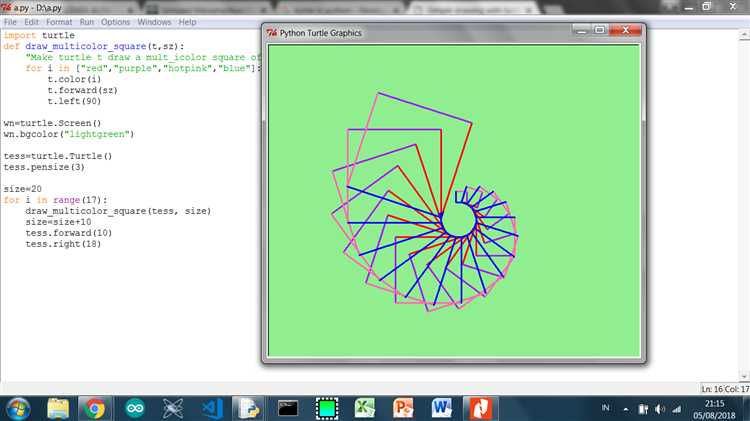Restore down the IDLE a.py window
The height and width of the screenshot is (421, 750).
(x=706, y=7)
